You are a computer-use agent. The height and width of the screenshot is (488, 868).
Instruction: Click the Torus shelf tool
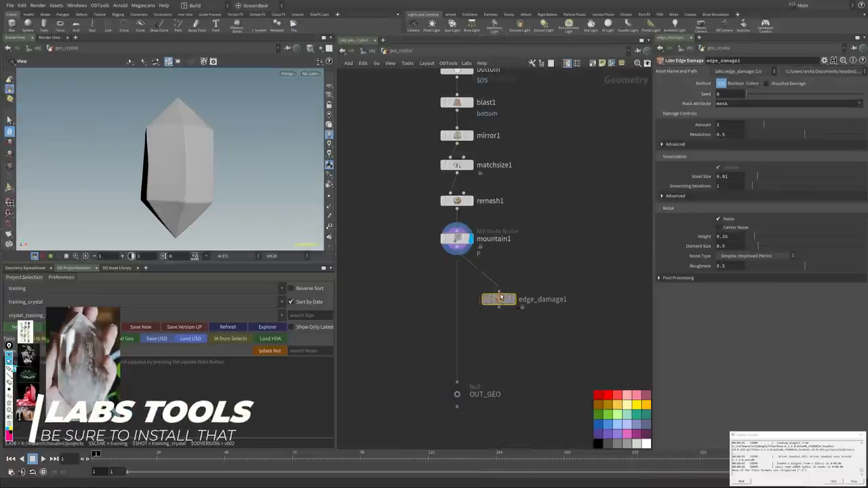point(60,26)
